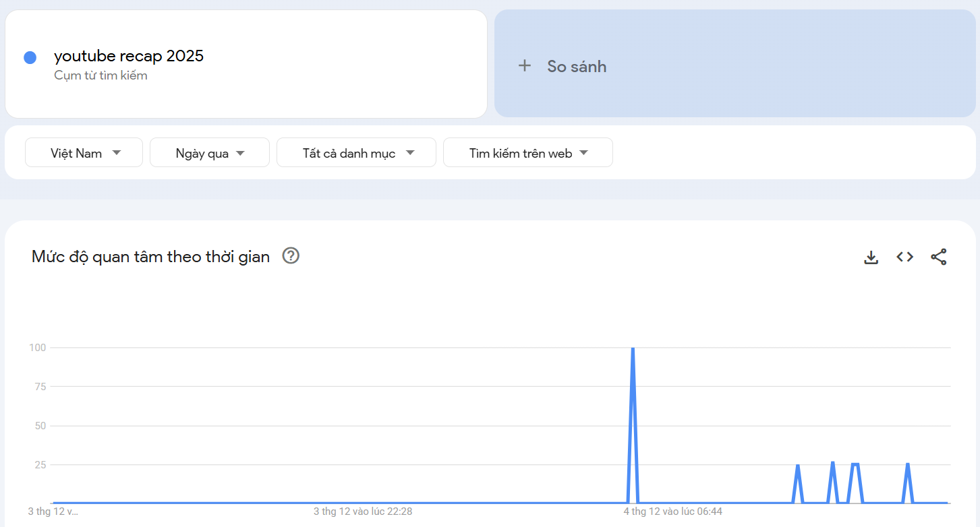The width and height of the screenshot is (980, 527).
Task: Click So sánh to add comparison term
Action: pyautogui.click(x=577, y=65)
